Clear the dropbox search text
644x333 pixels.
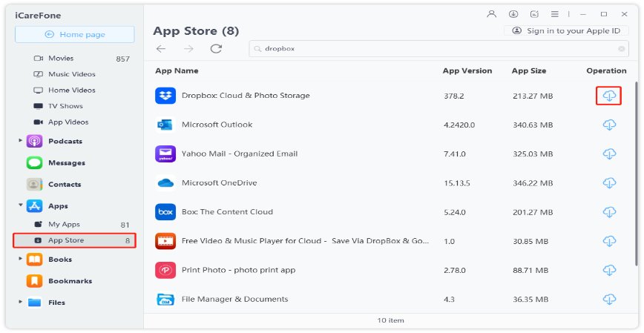coord(622,49)
